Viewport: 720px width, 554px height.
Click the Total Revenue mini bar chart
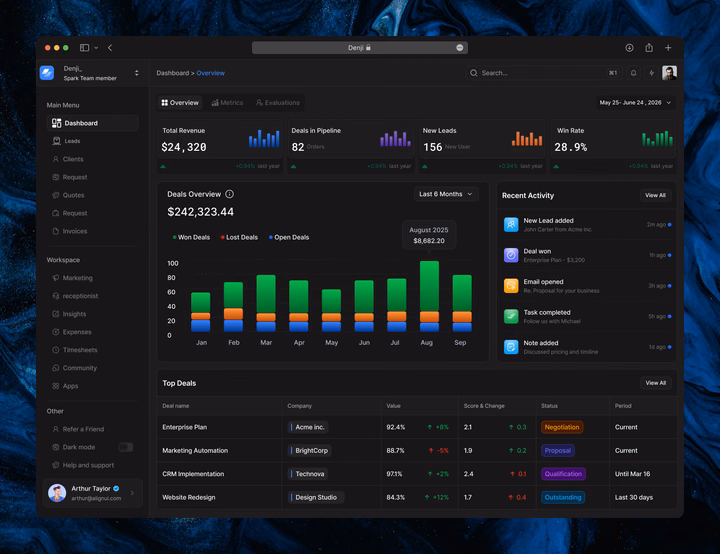point(264,138)
